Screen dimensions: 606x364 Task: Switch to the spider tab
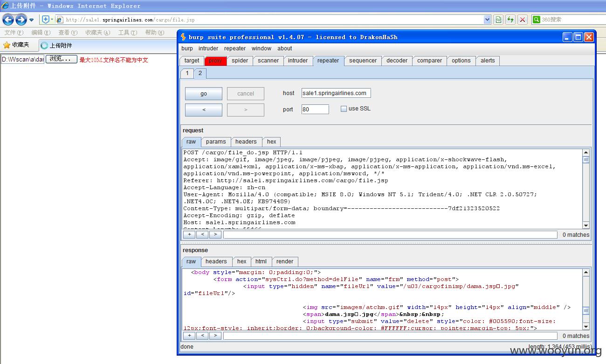pos(240,61)
